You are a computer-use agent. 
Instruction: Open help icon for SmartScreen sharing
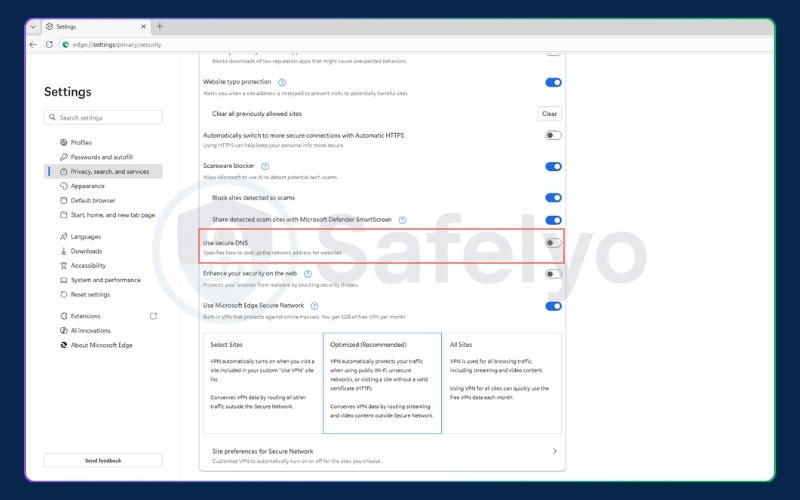(x=402, y=220)
